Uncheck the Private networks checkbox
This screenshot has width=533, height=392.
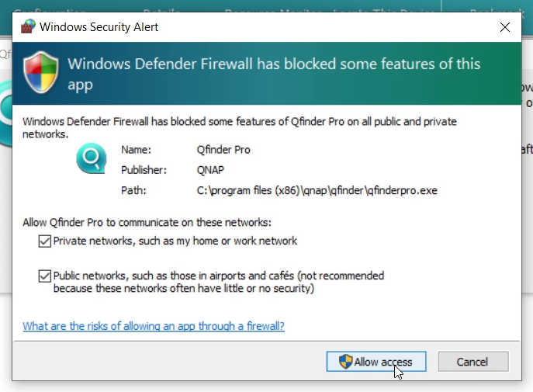click(45, 241)
